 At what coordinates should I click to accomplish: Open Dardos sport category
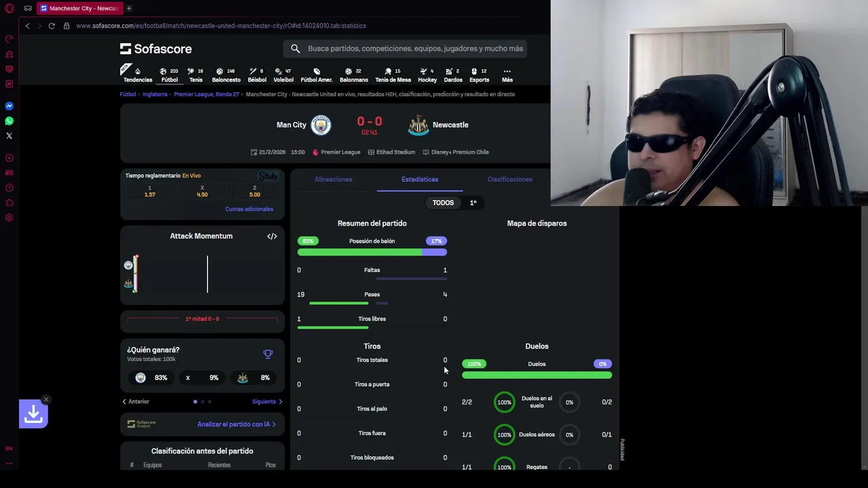click(x=453, y=75)
